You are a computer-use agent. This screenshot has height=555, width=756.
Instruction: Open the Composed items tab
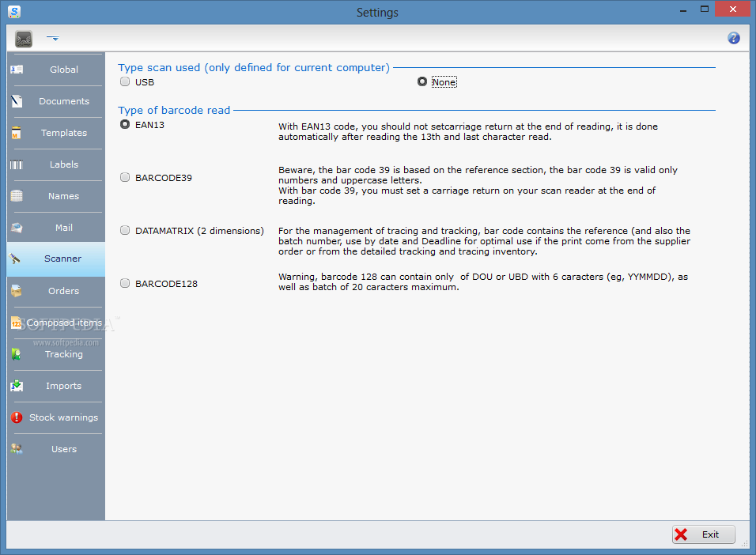(x=56, y=323)
